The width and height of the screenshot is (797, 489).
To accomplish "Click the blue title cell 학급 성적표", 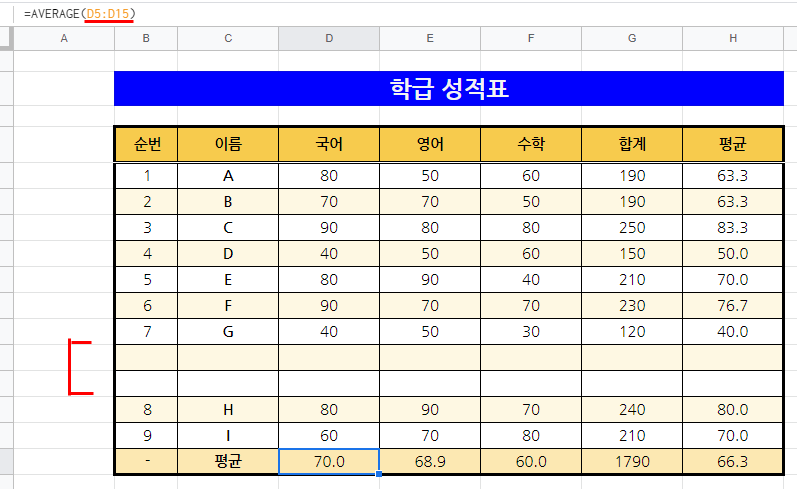I will [449, 88].
